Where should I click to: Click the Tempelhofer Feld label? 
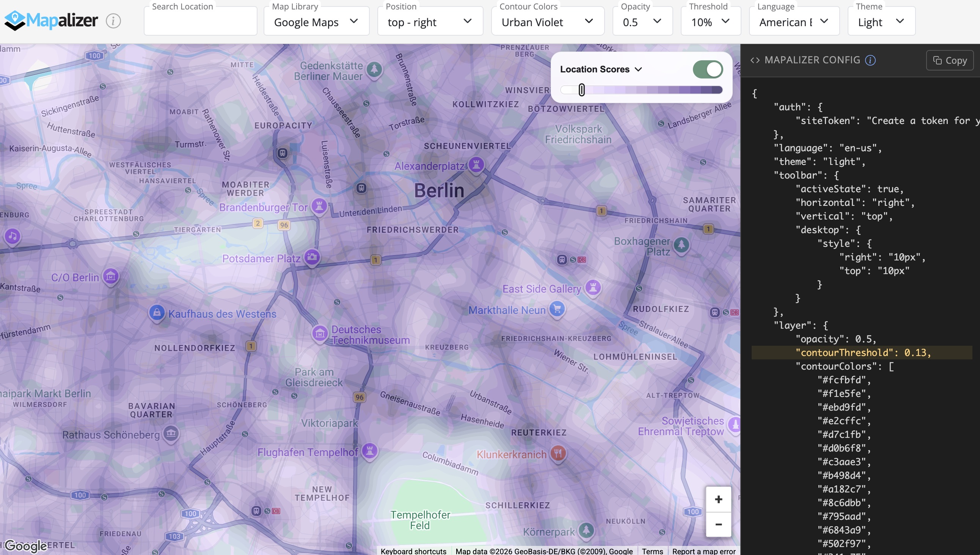tap(420, 520)
